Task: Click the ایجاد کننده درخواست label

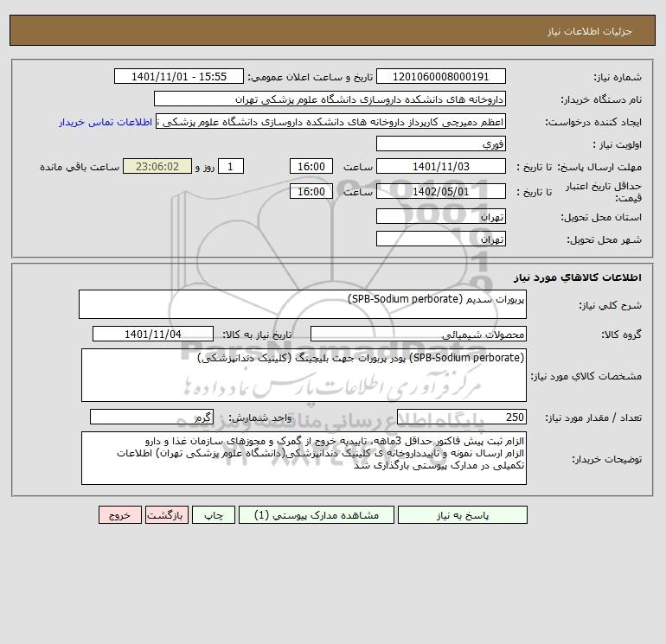Action: pos(594,122)
